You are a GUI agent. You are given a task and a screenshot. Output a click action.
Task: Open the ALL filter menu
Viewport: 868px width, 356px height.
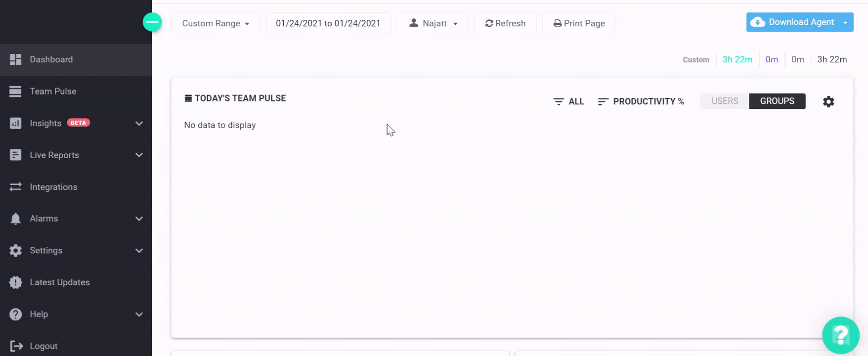click(569, 101)
